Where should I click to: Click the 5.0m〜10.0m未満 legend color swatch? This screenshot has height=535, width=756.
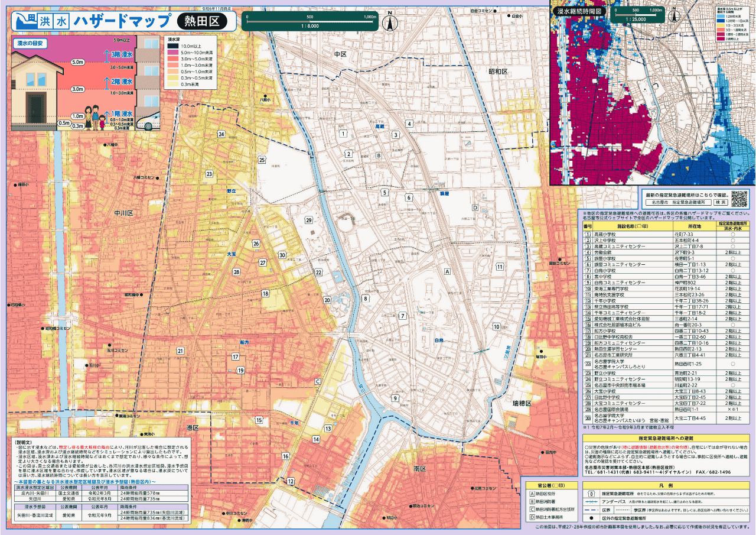(x=172, y=52)
